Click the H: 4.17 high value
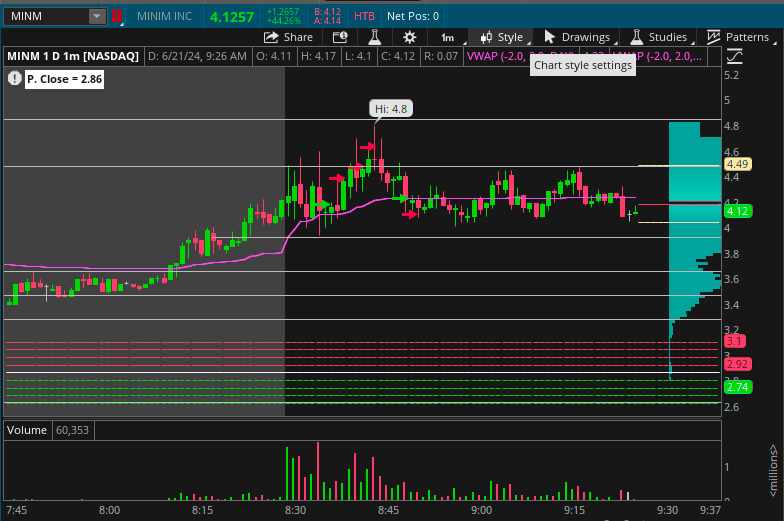This screenshot has height=521, width=784. tap(318, 56)
